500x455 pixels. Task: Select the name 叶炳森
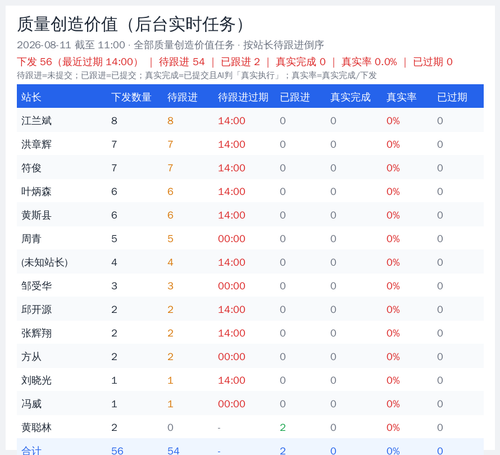tap(36, 192)
